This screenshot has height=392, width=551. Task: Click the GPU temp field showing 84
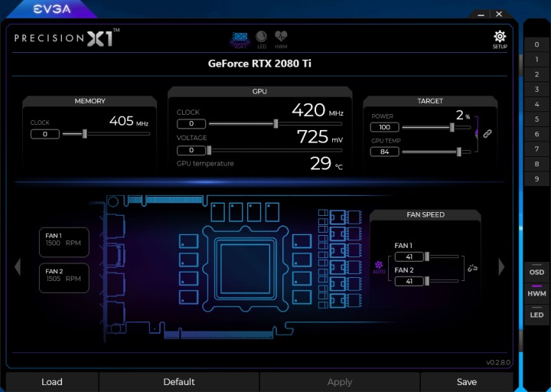pyautogui.click(x=385, y=152)
